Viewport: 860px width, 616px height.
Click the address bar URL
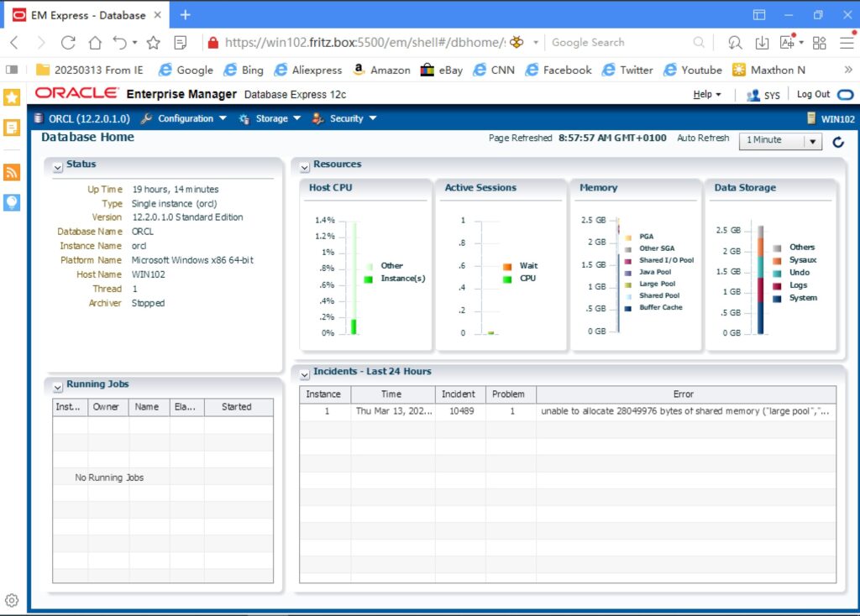click(x=364, y=42)
